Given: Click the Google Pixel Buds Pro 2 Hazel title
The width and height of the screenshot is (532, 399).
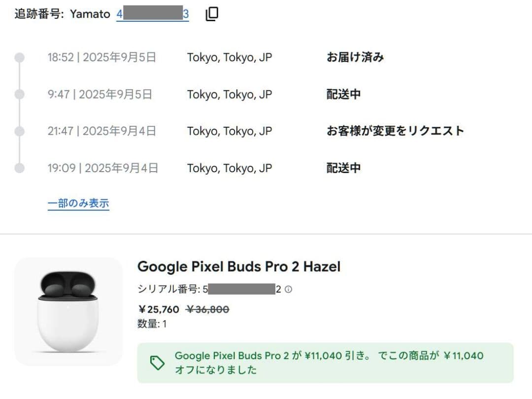Looking at the screenshot, I should pos(239,266).
